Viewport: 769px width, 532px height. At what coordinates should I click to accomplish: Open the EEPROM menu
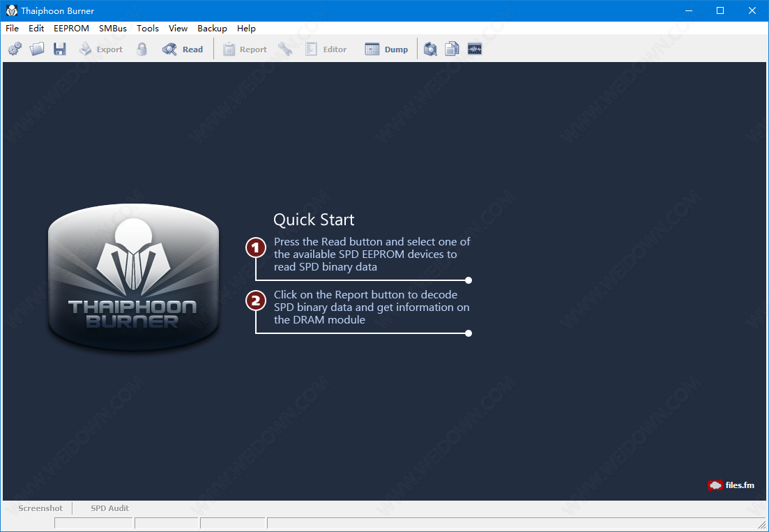point(72,29)
